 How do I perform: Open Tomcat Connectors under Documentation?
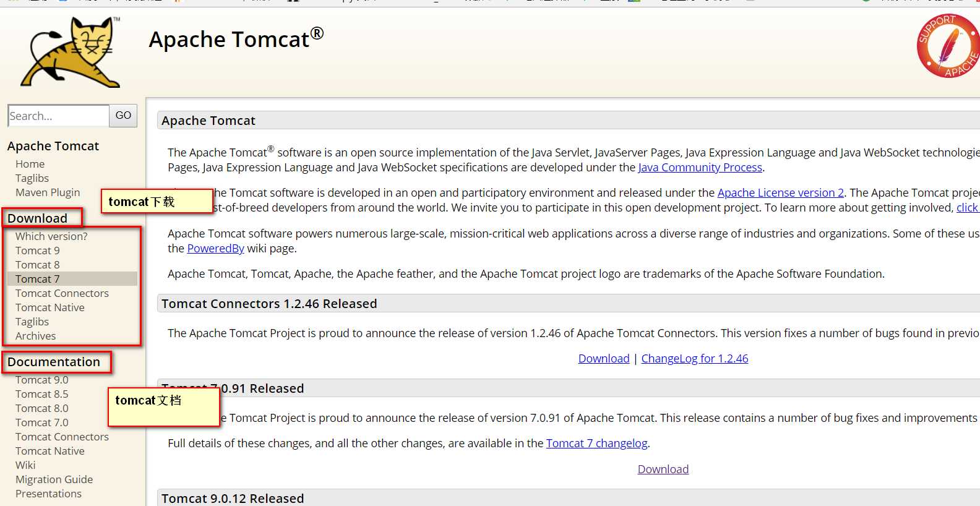tap(62, 437)
